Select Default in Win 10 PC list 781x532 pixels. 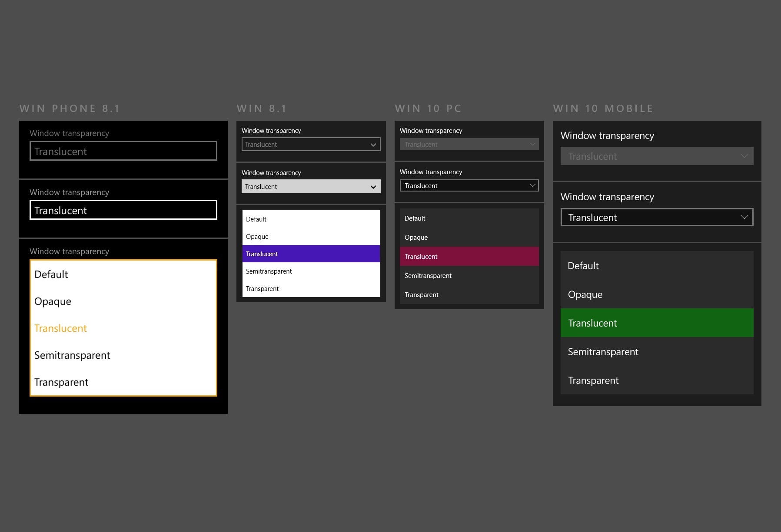click(x=469, y=218)
